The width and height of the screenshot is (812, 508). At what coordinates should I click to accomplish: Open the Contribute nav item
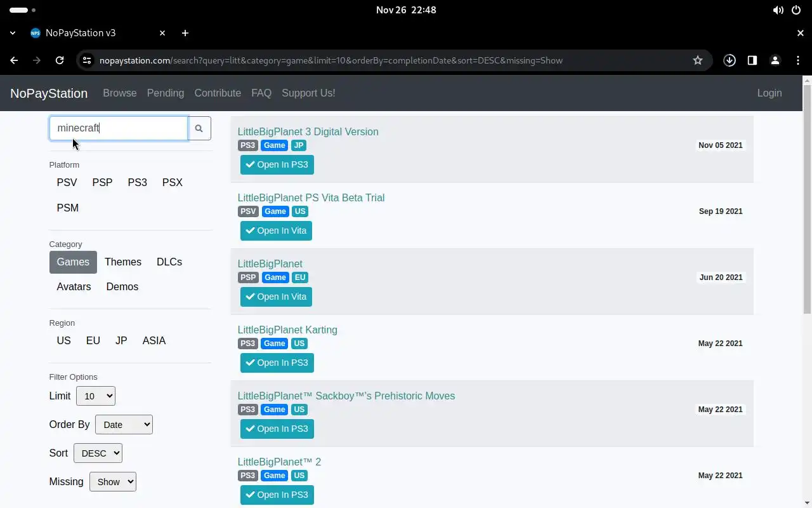pyautogui.click(x=218, y=93)
